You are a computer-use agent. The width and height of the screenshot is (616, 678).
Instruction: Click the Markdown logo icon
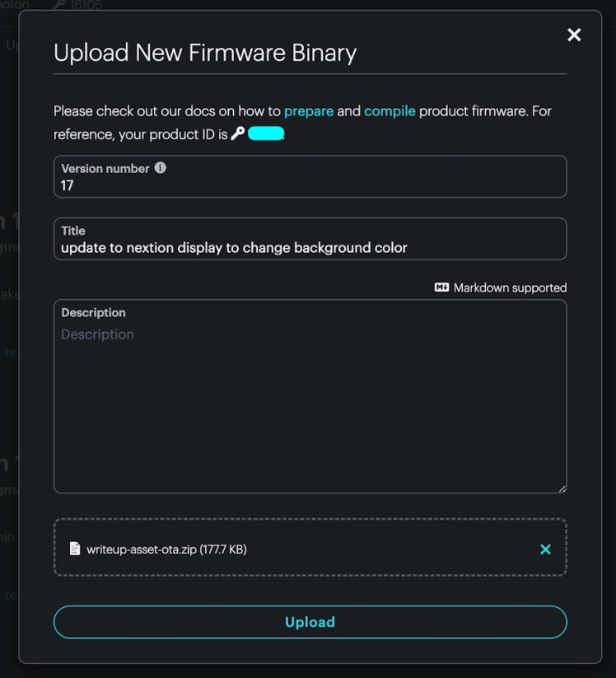[x=441, y=288]
